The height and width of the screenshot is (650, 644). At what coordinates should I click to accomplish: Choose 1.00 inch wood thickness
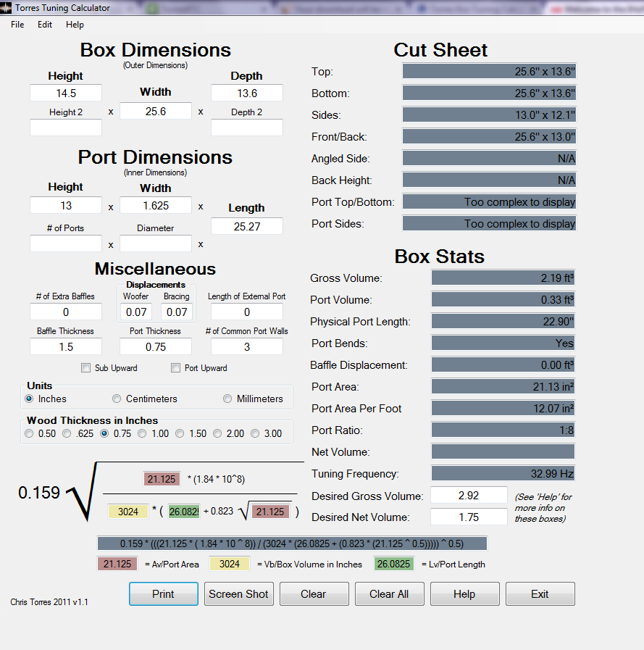tap(142, 434)
